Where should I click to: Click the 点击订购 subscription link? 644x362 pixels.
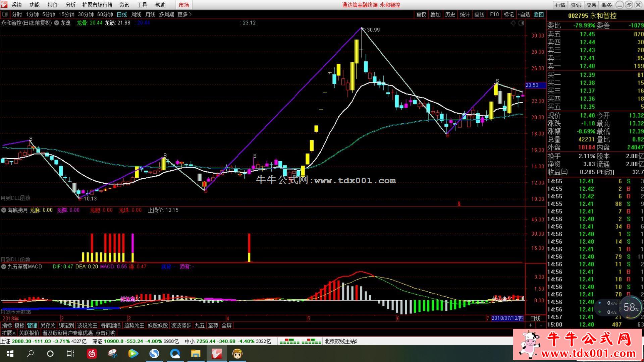pyautogui.click(x=105, y=333)
